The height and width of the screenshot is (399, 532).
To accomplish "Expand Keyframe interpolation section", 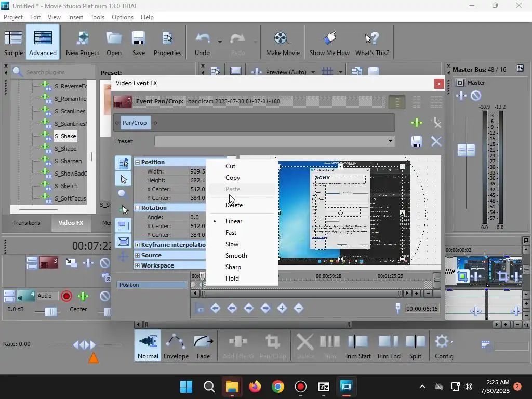I will click(137, 245).
